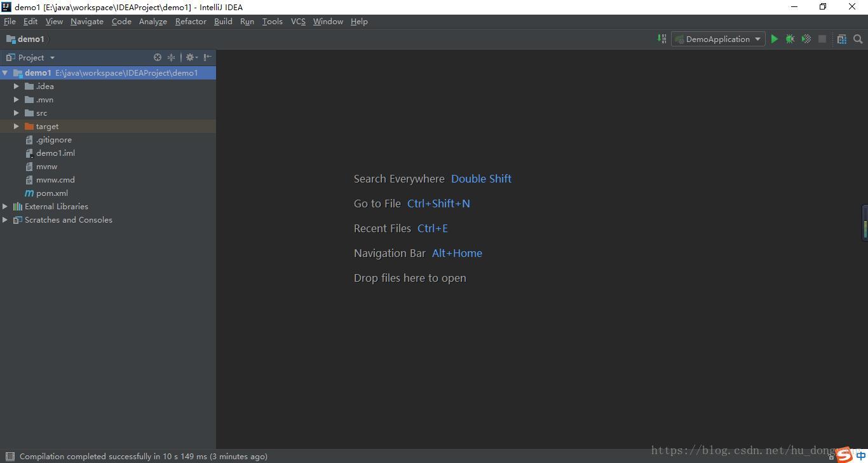Screen dimensions: 868x463
Task: Click 'Ctrl+Shift+N' shortcut hint text
Action: pos(438,204)
